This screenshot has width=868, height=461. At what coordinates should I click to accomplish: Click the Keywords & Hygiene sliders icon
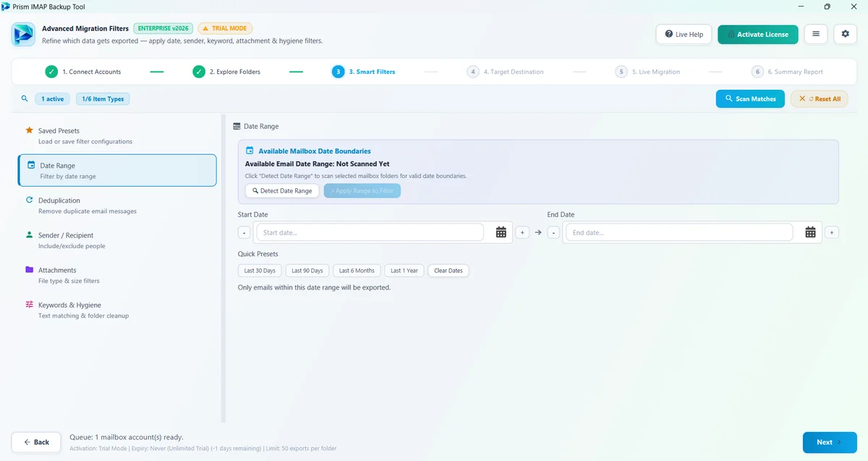(x=29, y=304)
